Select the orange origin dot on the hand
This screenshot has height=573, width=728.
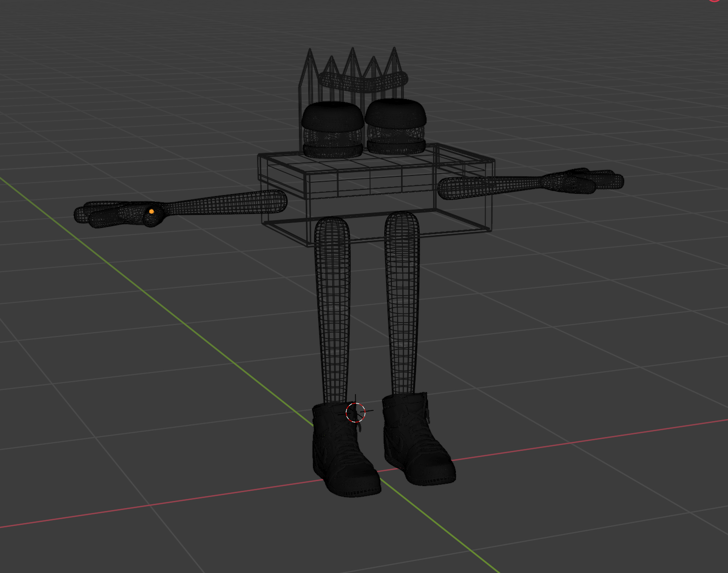151,211
